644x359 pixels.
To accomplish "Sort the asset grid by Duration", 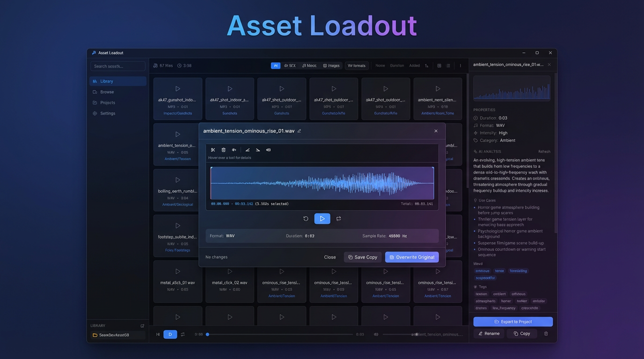I will click(x=397, y=66).
